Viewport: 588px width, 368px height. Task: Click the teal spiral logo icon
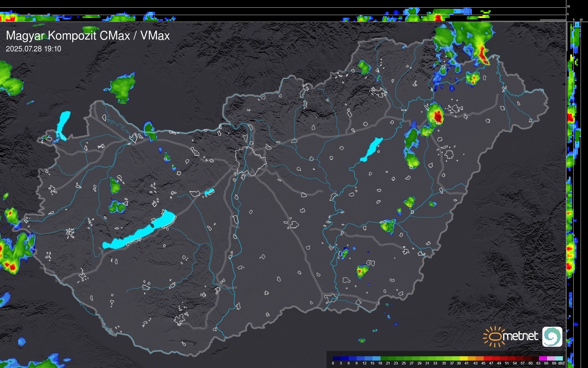(x=552, y=336)
